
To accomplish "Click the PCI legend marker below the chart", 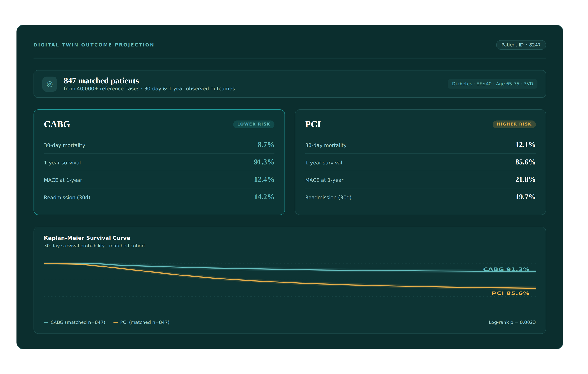I will pos(115,322).
